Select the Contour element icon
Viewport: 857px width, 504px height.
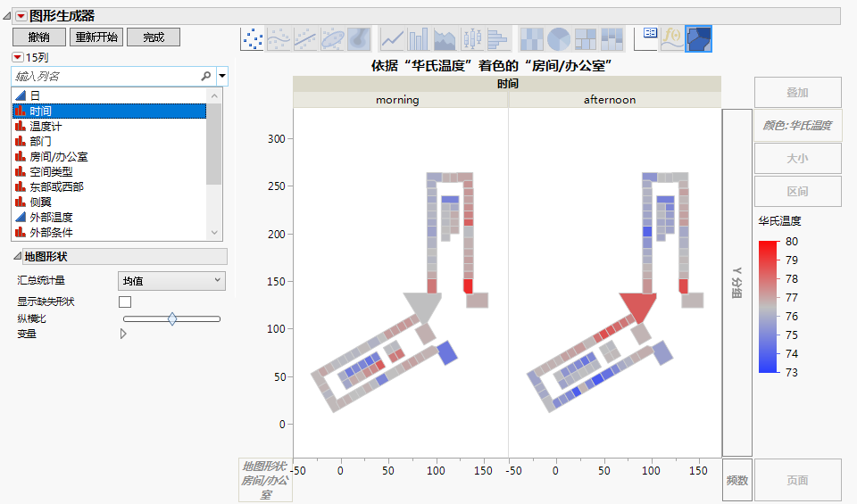tap(359, 39)
